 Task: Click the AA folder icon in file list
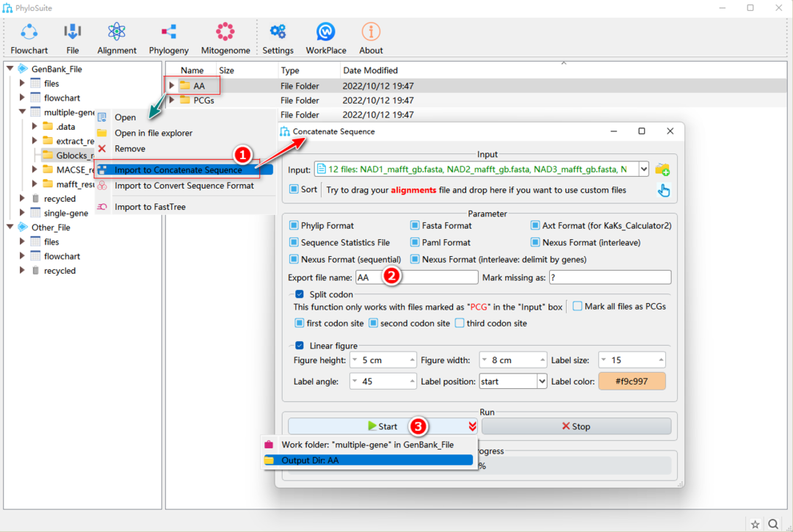point(185,85)
